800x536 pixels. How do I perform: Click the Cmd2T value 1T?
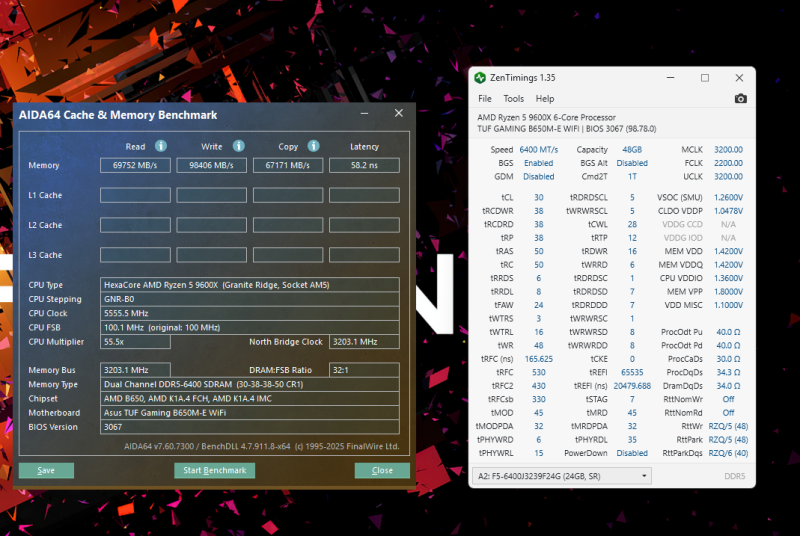[x=632, y=176]
